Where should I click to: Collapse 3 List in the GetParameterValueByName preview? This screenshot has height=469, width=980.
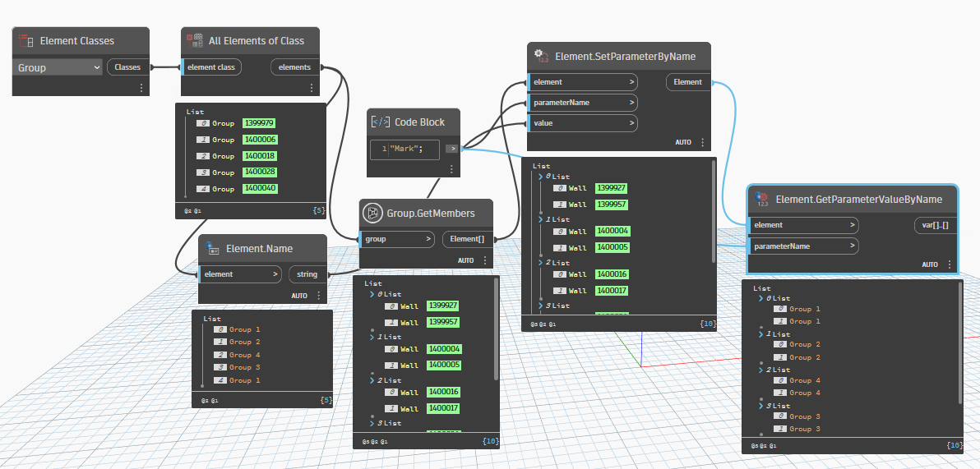click(762, 406)
